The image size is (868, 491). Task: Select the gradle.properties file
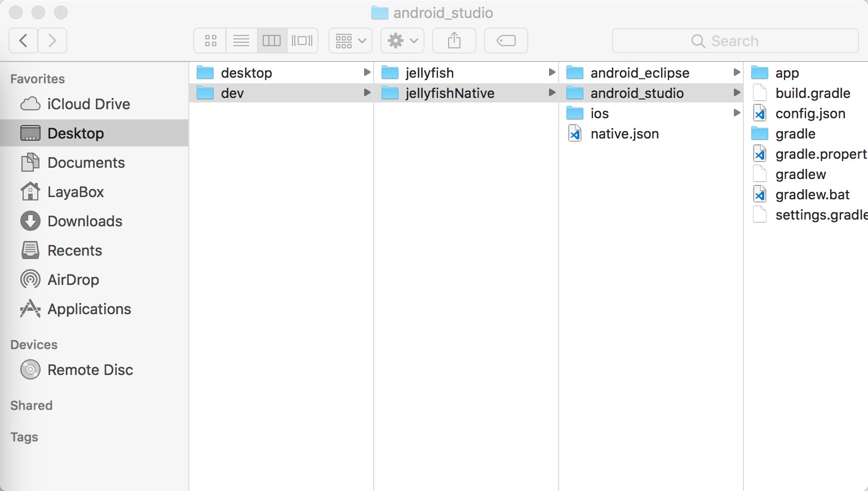pos(807,154)
